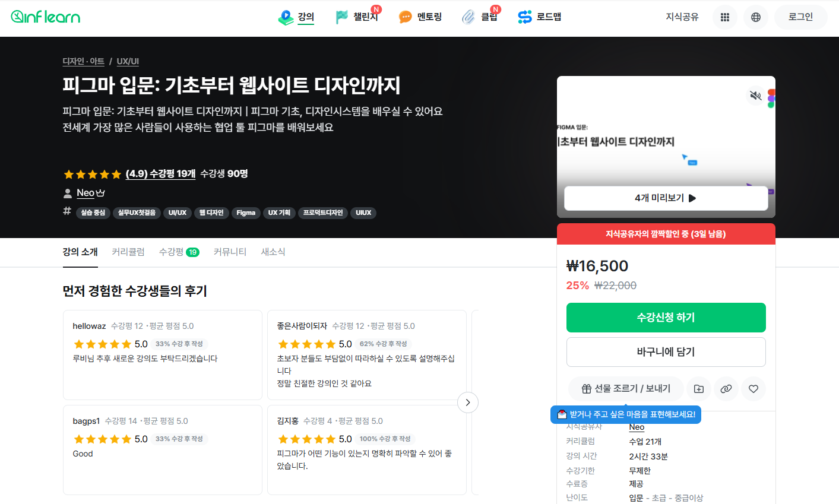Select the Figma tag

(246, 213)
